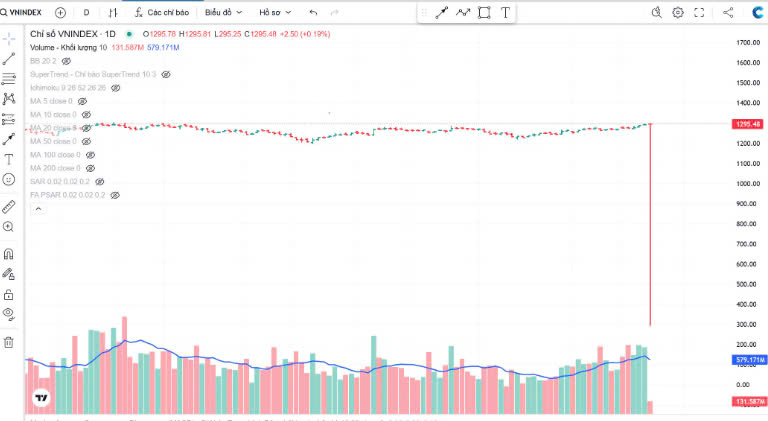Click the blue 579.171M volume label
The image size is (768, 421).
coord(750,360)
